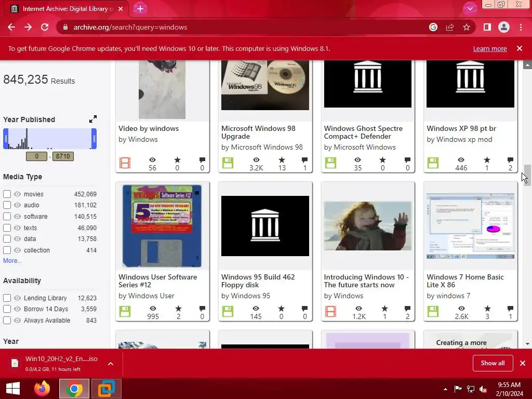Open Windows Ghost Spectre Compact+ Defender
The width and height of the screenshot is (532, 399).
click(363, 132)
